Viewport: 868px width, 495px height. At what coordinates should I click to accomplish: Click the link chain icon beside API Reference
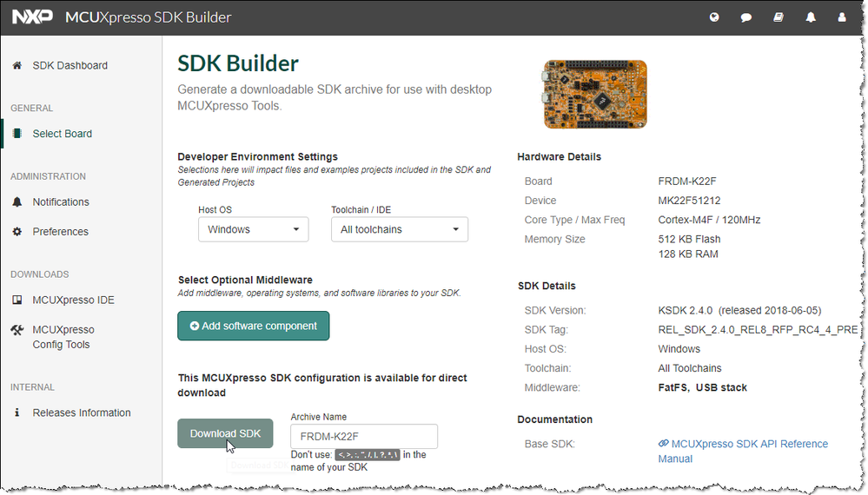pyautogui.click(x=663, y=444)
